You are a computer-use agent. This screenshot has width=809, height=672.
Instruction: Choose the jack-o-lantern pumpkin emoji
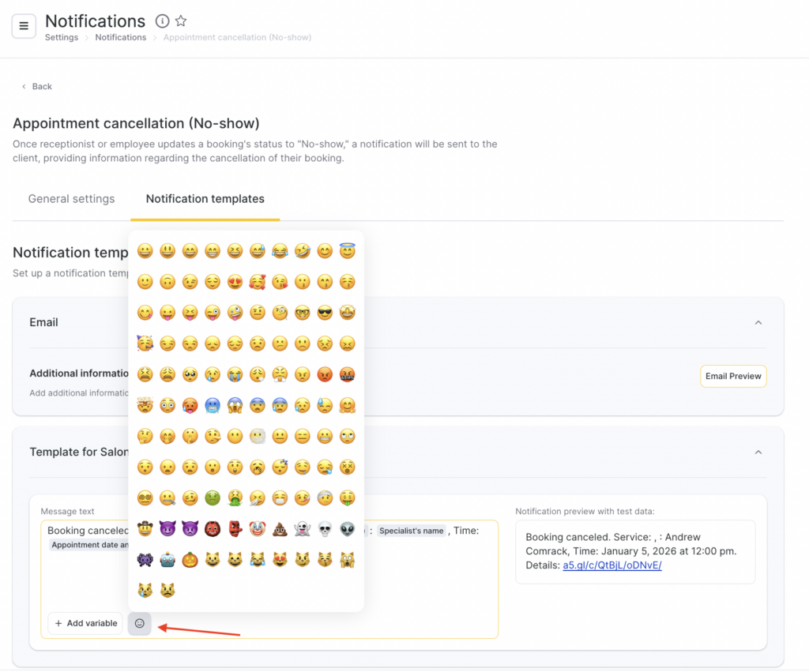[190, 560]
